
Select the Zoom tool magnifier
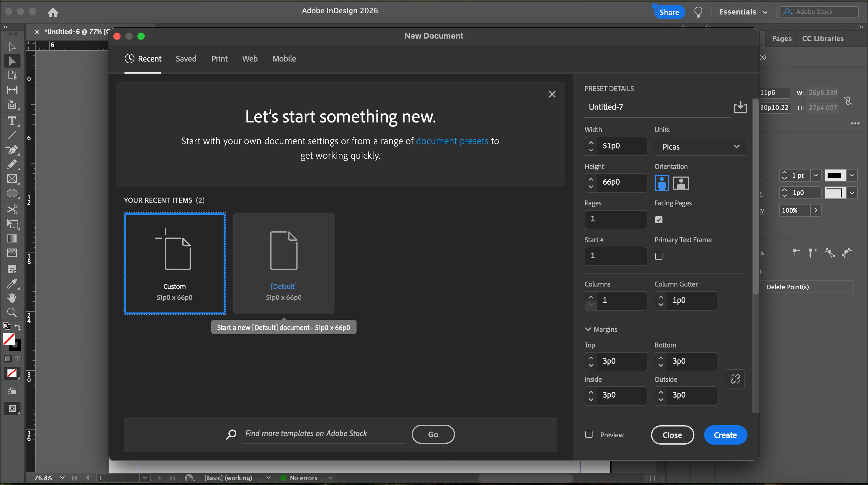point(12,312)
